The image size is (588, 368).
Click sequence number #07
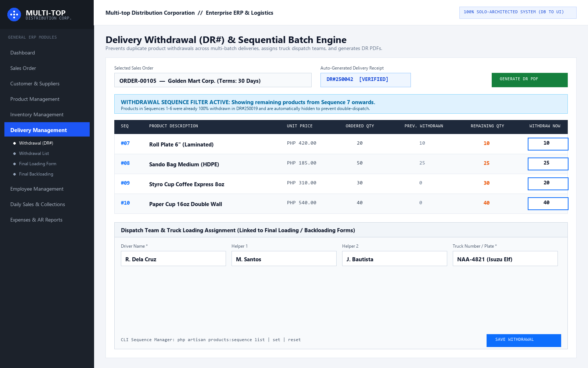coord(125,143)
